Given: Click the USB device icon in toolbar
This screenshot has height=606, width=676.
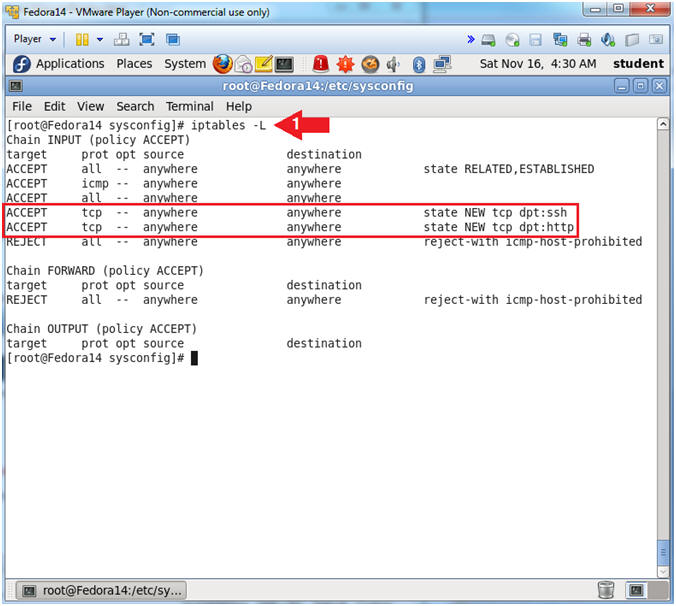Looking at the screenshot, I should click(632, 40).
